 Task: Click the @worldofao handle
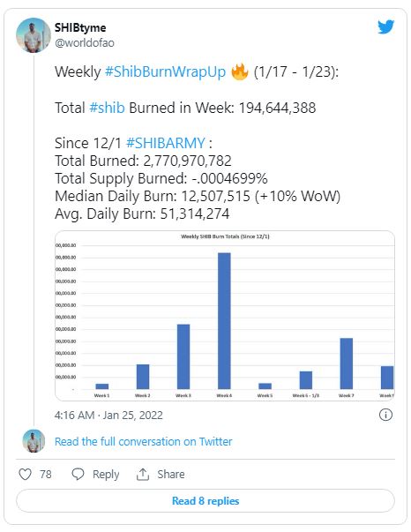(85, 43)
